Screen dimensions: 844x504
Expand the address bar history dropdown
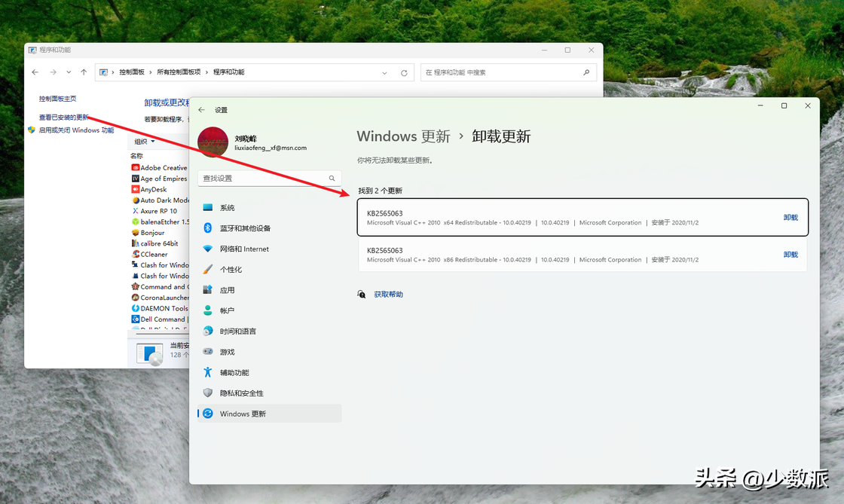coord(384,73)
